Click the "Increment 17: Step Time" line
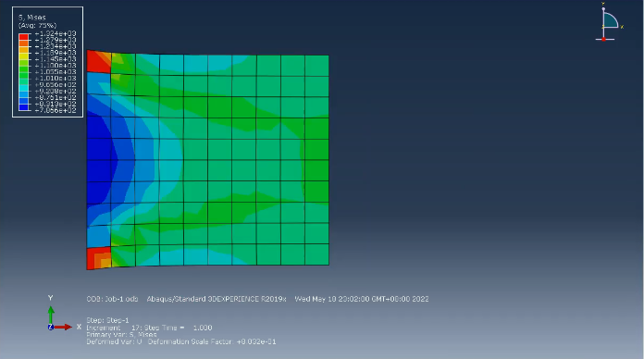Viewport: 644px width, 359px height. pos(149,328)
